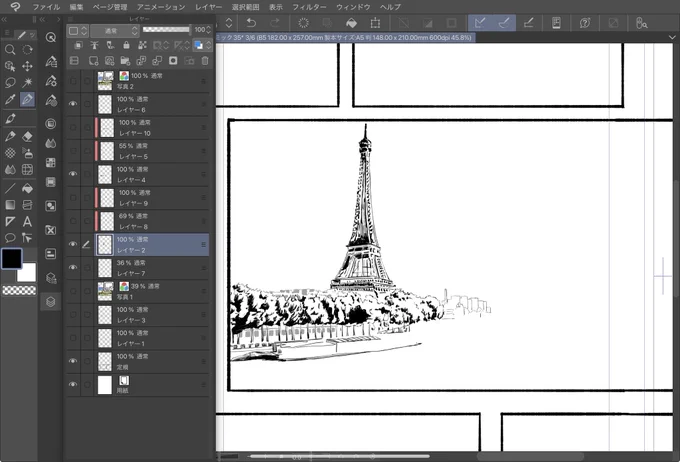Screen dimensions: 680x462
Task: Open Quick Access icon atop the dock column
Action: [x=51, y=37]
